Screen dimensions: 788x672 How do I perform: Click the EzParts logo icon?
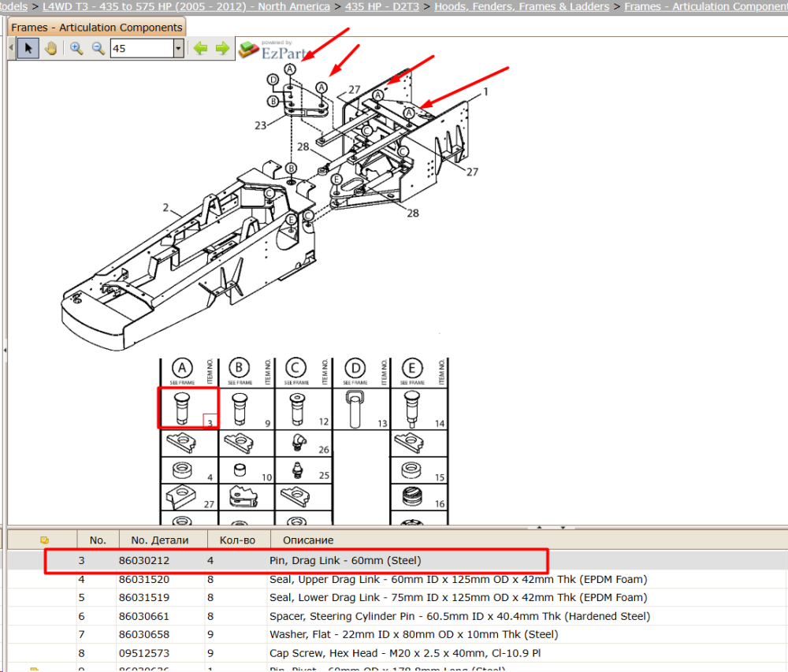coord(249,49)
